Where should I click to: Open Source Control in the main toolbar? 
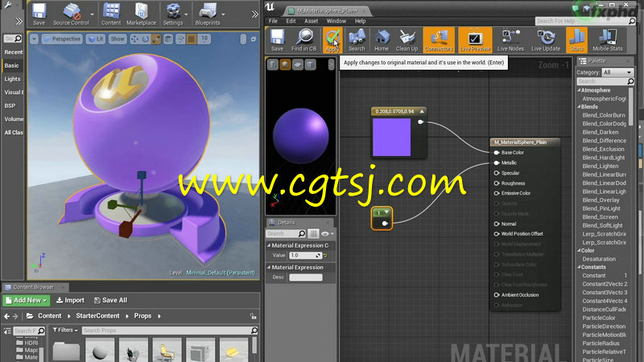pyautogui.click(x=71, y=14)
